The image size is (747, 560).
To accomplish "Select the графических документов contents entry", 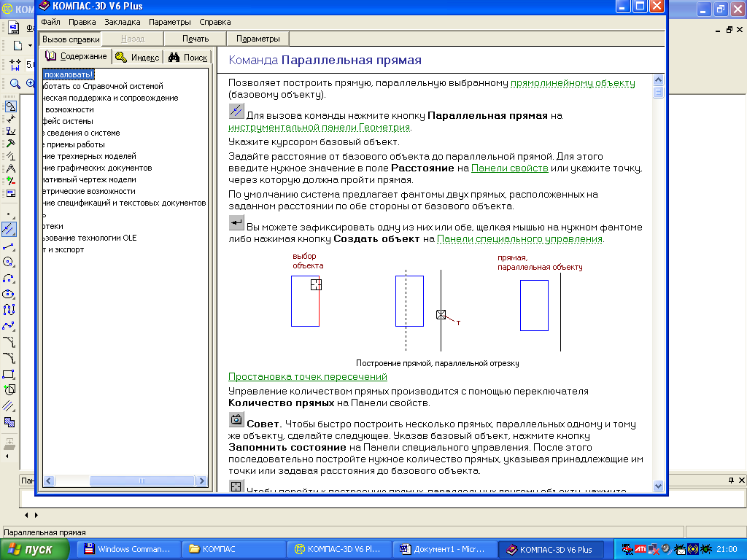I will point(98,168).
